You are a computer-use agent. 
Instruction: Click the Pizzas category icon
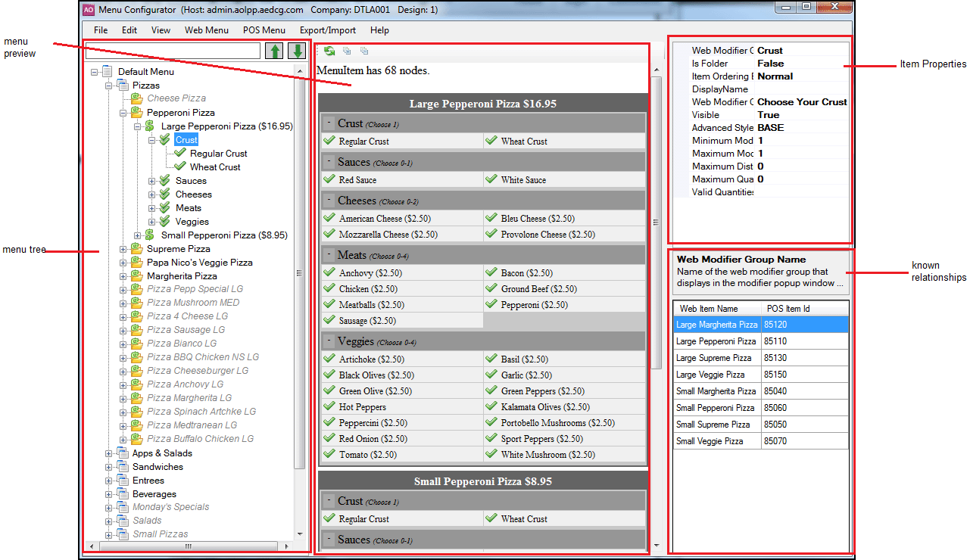click(x=122, y=86)
